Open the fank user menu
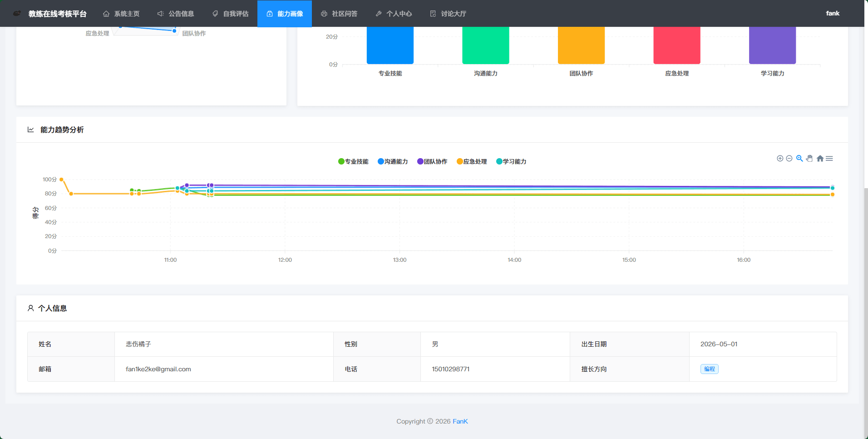 point(833,14)
